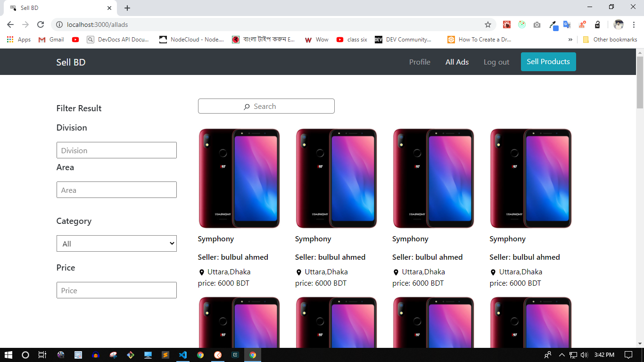Open the React/bug red extension icon
The height and width of the screenshot is (362, 644).
[507, 25]
